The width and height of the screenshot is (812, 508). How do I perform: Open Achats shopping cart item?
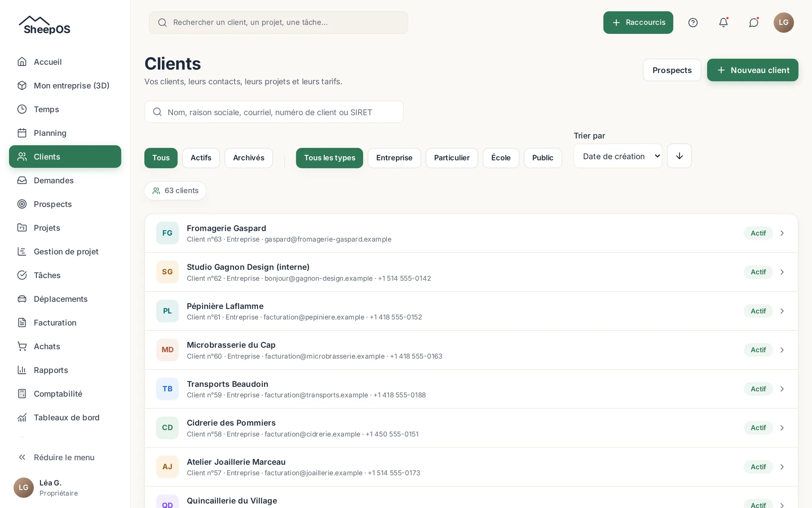pos(65,346)
